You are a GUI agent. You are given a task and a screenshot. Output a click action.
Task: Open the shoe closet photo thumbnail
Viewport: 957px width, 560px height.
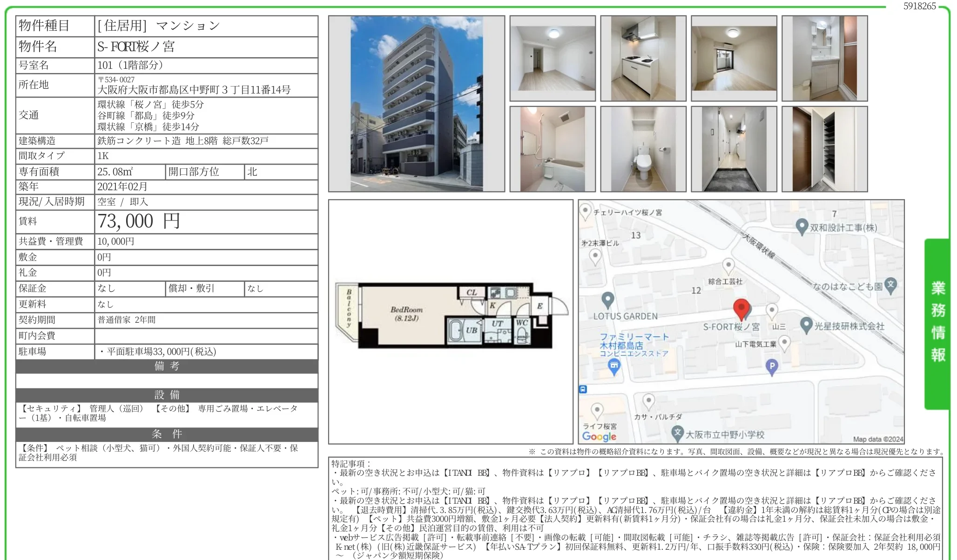click(x=824, y=149)
